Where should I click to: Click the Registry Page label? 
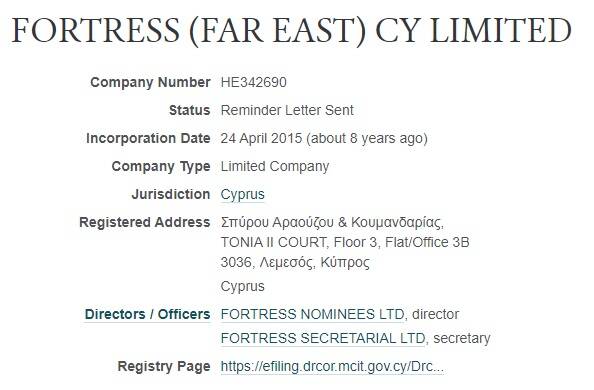click(x=164, y=367)
